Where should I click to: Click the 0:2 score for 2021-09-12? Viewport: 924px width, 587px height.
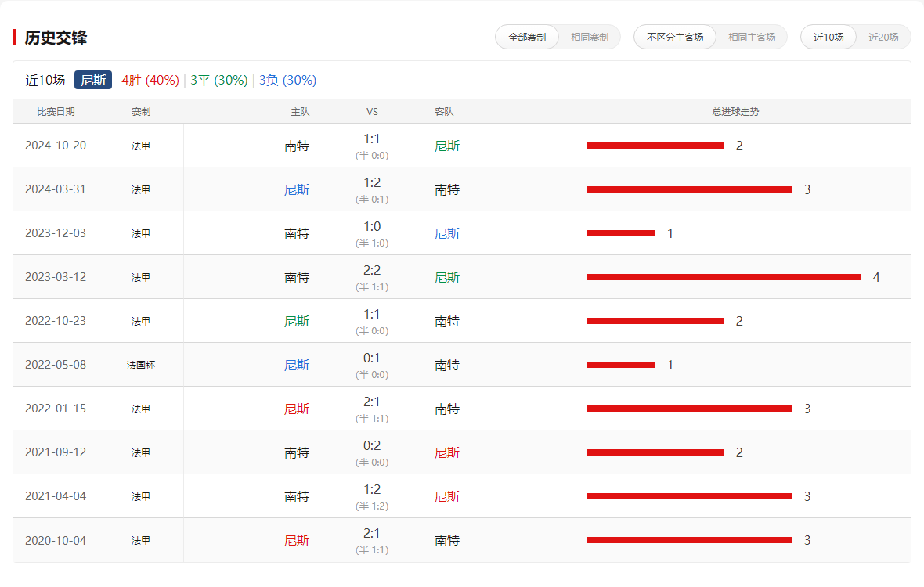click(372, 446)
